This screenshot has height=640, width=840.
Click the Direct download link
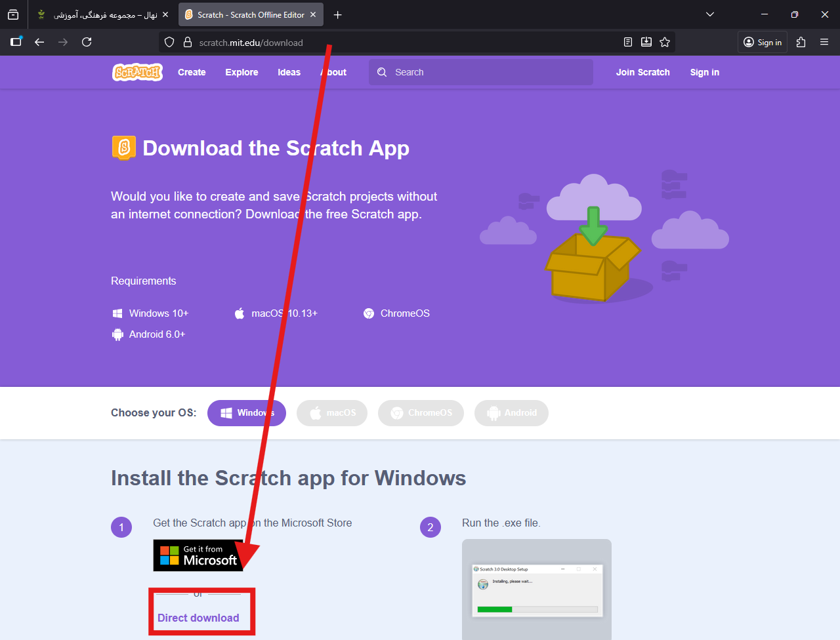click(198, 618)
